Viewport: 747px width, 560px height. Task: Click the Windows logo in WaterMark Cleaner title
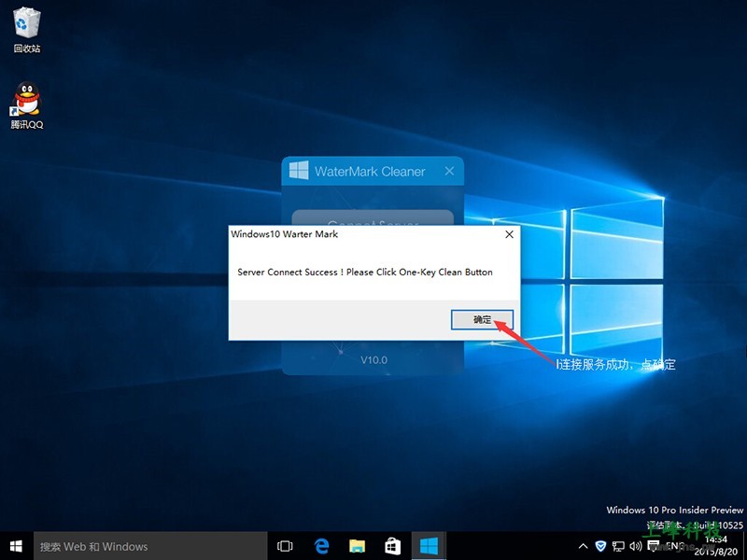(x=298, y=172)
